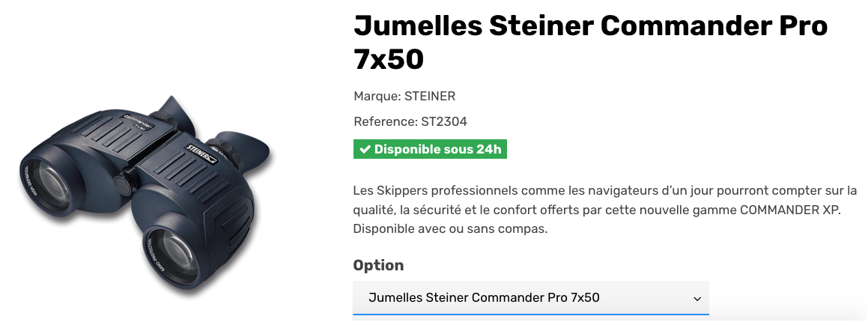Image resolution: width=868 pixels, height=334 pixels.
Task: Click the product title Jumelles Steiner Commander Pro
Action: (x=590, y=25)
